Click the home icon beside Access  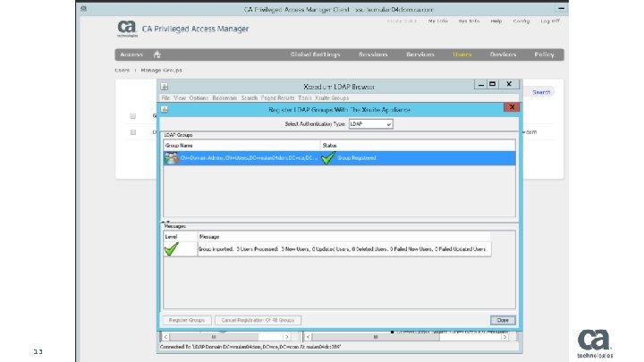[157, 55]
